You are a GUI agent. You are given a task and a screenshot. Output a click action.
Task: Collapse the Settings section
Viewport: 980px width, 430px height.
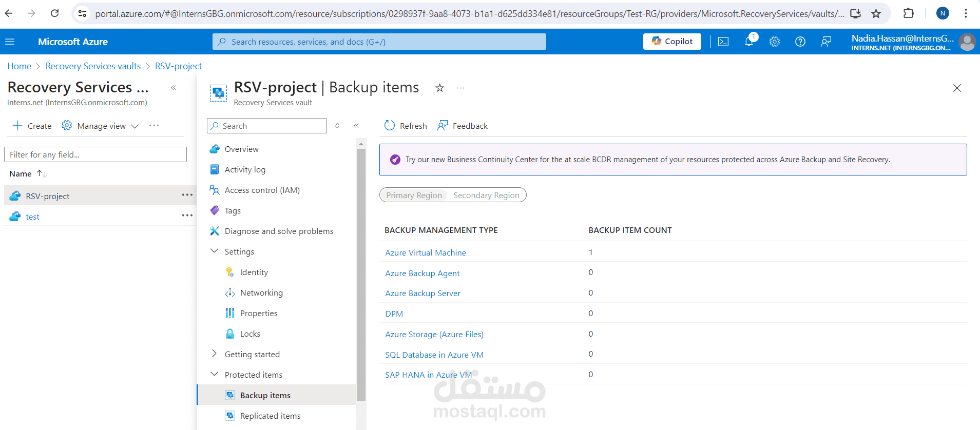click(215, 251)
